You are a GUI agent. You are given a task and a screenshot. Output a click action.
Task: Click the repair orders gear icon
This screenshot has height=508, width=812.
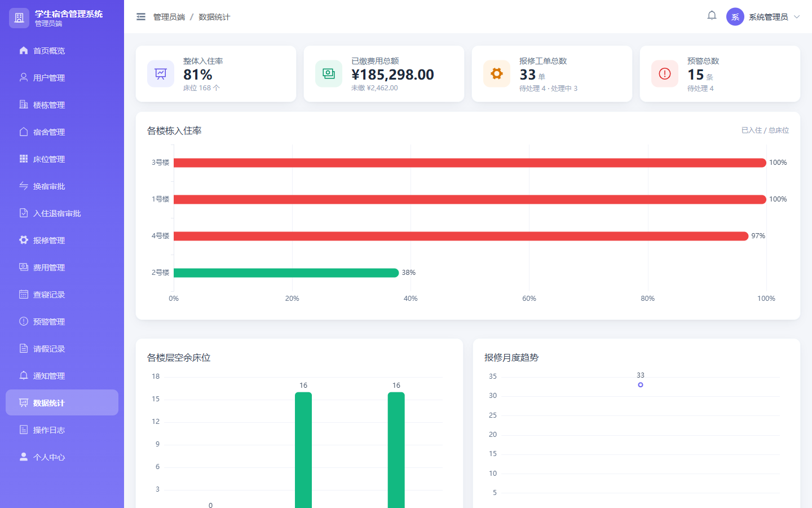click(x=497, y=74)
